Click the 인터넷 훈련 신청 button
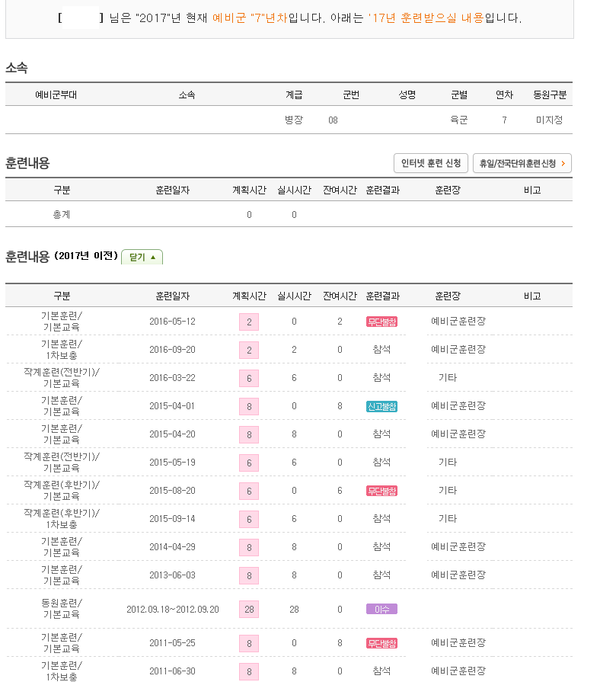This screenshot has width=616, height=682. pyautogui.click(x=431, y=164)
